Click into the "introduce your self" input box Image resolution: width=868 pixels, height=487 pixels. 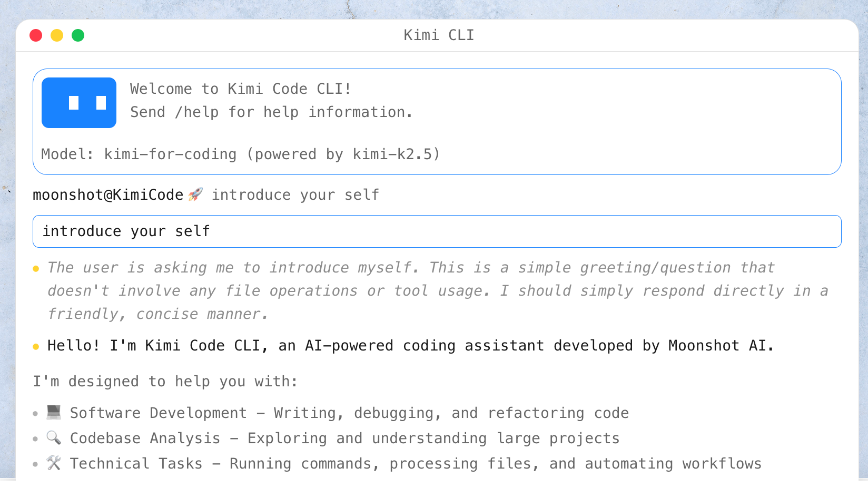[x=436, y=231]
